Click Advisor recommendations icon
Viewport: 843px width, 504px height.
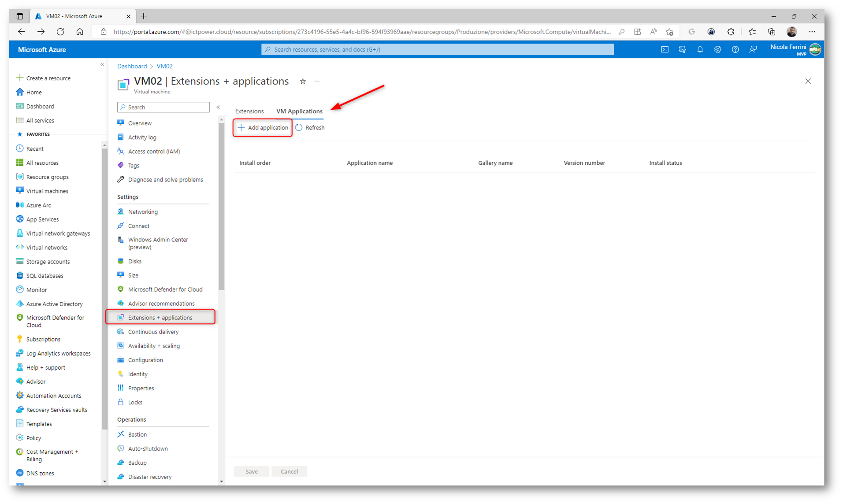[x=121, y=303]
